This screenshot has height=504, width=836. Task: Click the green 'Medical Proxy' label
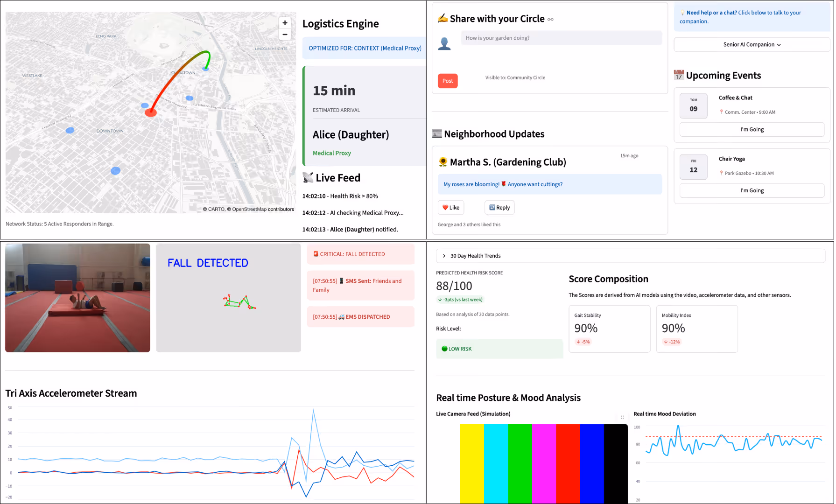point(332,153)
